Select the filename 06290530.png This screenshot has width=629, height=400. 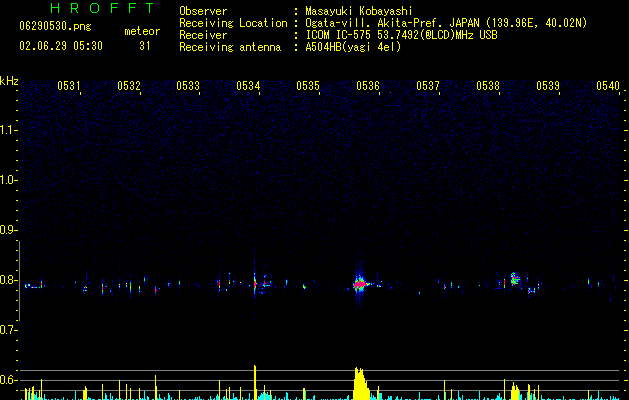pyautogui.click(x=55, y=26)
